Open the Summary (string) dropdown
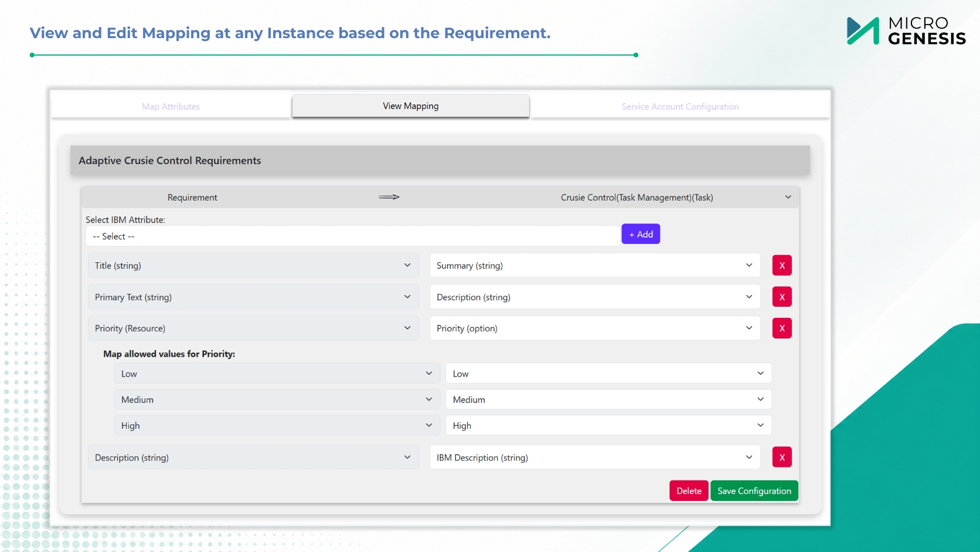980x552 pixels. (x=595, y=265)
